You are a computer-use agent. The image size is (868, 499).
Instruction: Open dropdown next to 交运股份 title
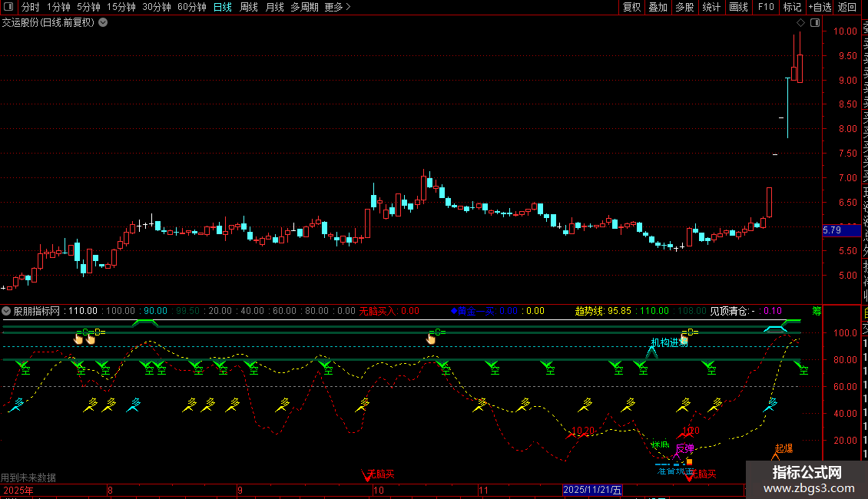[x=103, y=23]
